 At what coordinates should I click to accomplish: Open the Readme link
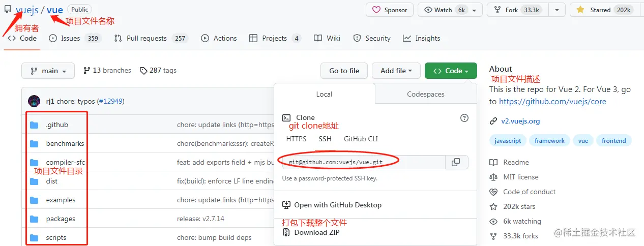click(509, 162)
